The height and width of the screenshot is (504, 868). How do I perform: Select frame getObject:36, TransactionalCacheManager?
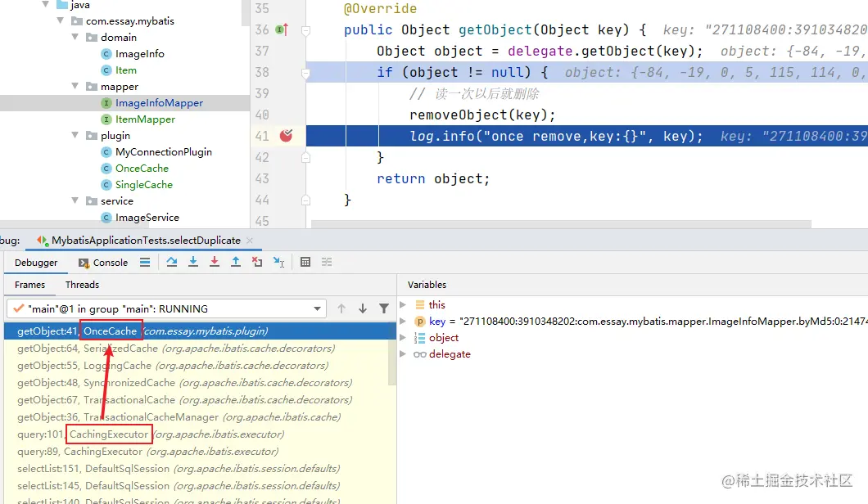(200, 417)
